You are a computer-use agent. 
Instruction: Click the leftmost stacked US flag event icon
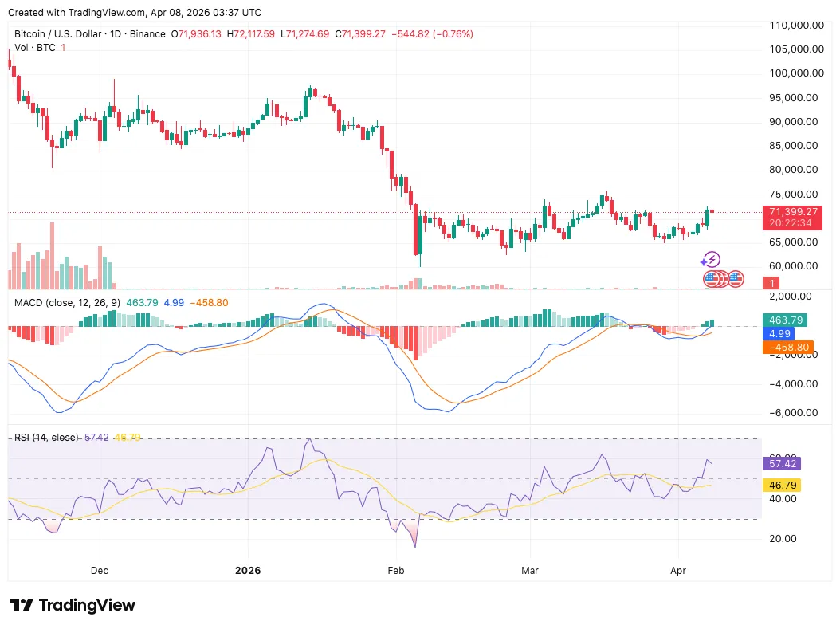click(709, 279)
